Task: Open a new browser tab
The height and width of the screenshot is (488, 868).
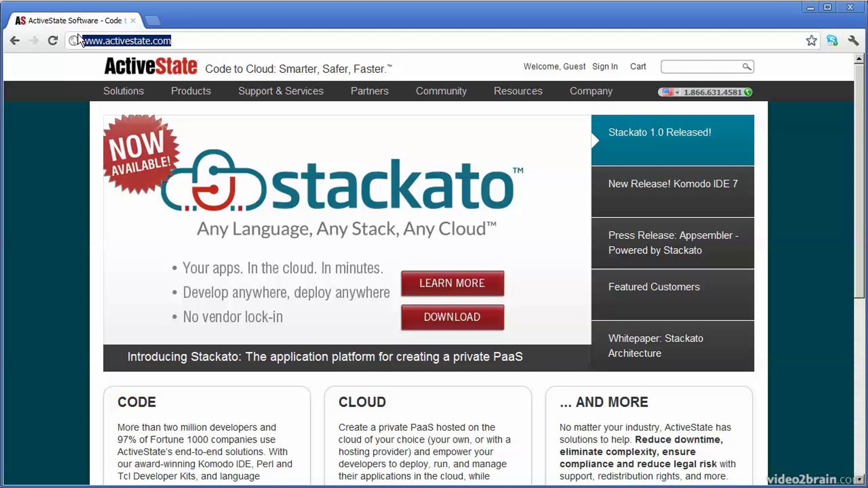Action: (153, 21)
